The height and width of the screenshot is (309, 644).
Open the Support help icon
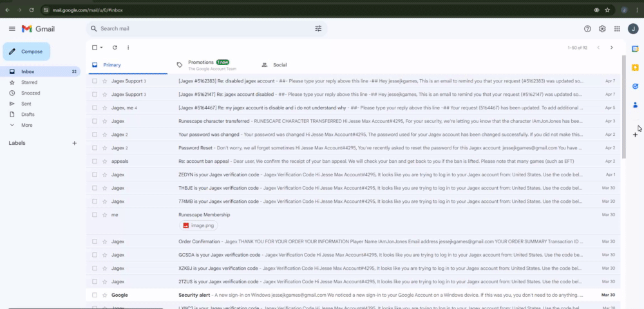[x=587, y=29]
